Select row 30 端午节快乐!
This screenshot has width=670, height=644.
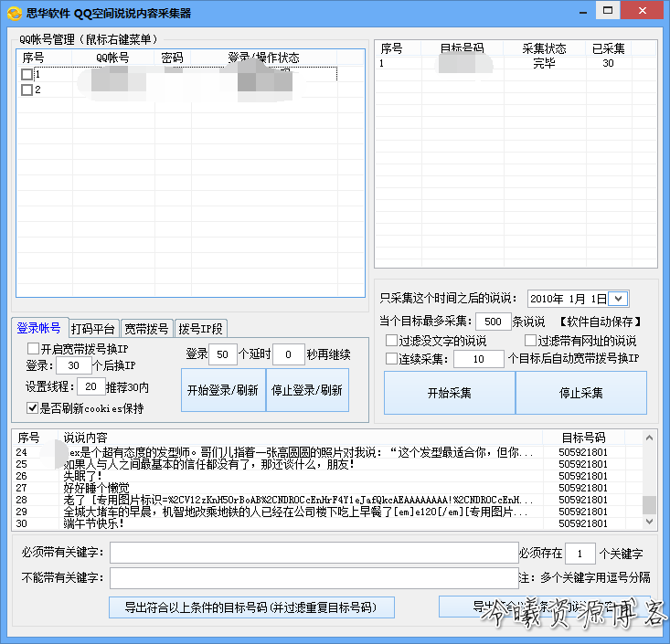coord(327,523)
